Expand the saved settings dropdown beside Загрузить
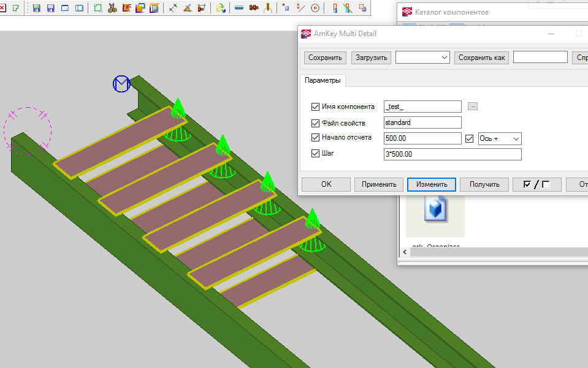 coord(422,58)
